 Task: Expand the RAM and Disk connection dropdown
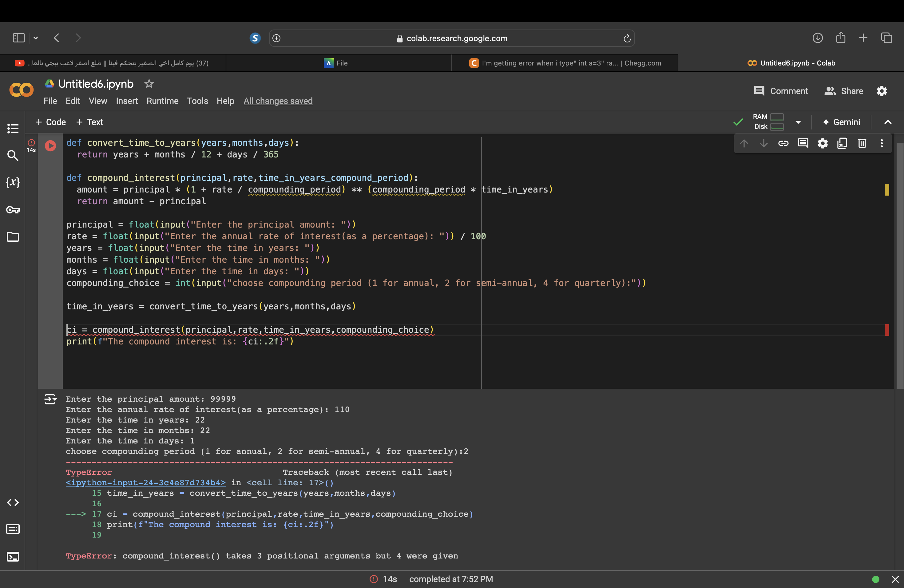coord(798,122)
